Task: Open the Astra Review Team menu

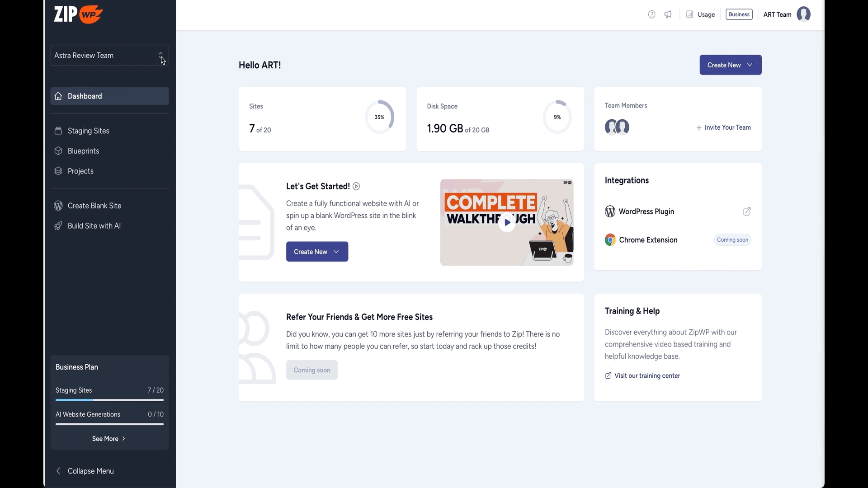Action: 109,55
